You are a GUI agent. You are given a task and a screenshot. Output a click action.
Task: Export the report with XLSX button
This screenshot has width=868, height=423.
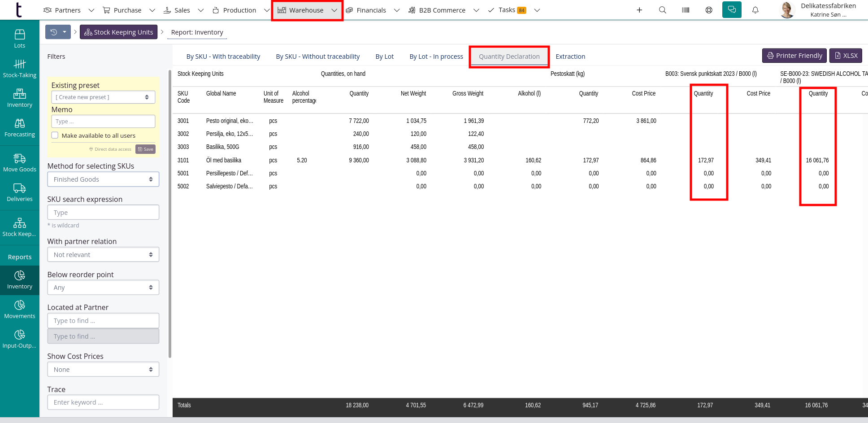click(x=846, y=56)
